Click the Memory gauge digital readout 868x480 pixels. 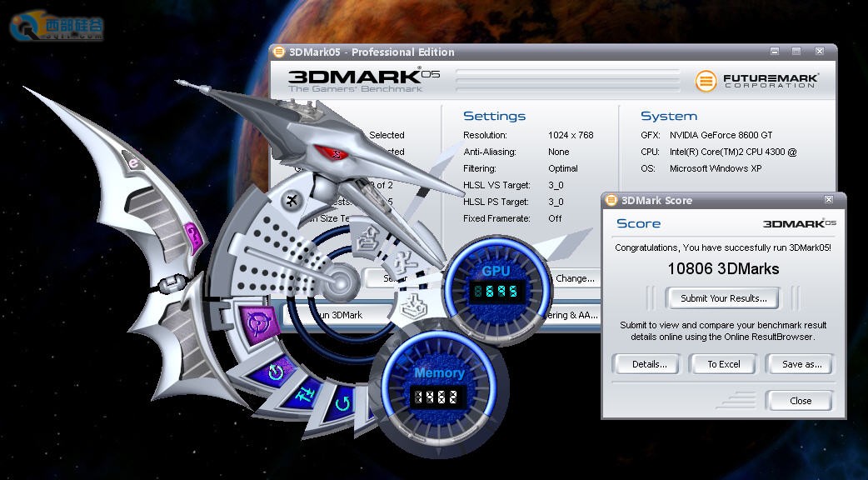click(438, 397)
